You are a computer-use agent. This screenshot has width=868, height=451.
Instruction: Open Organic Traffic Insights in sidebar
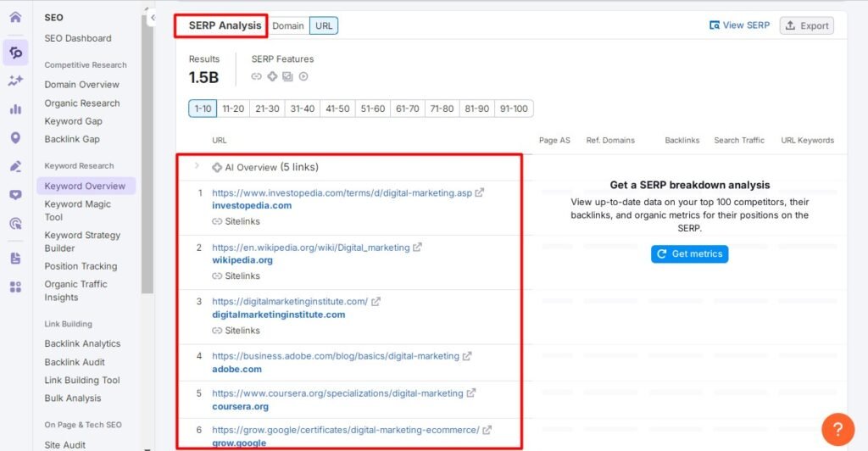coord(75,291)
